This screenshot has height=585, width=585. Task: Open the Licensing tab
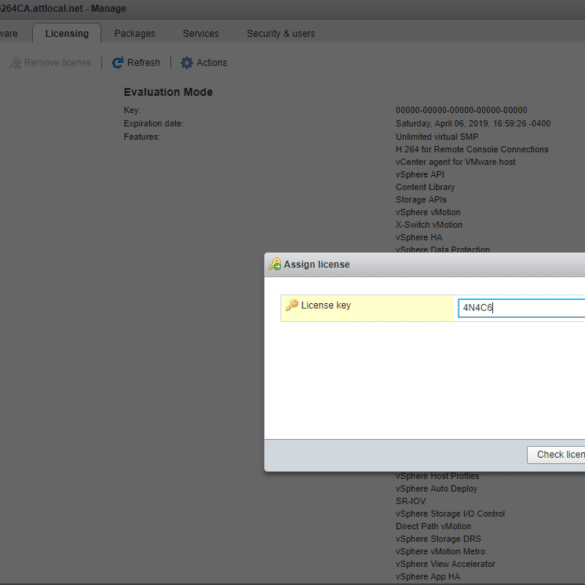coord(67,34)
